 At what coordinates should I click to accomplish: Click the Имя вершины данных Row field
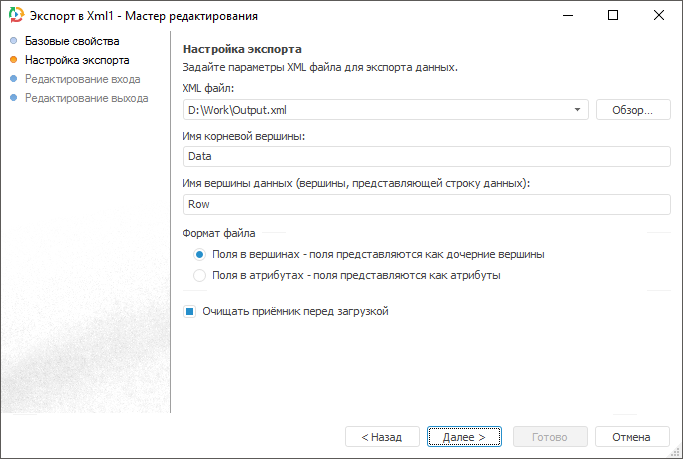click(x=425, y=204)
